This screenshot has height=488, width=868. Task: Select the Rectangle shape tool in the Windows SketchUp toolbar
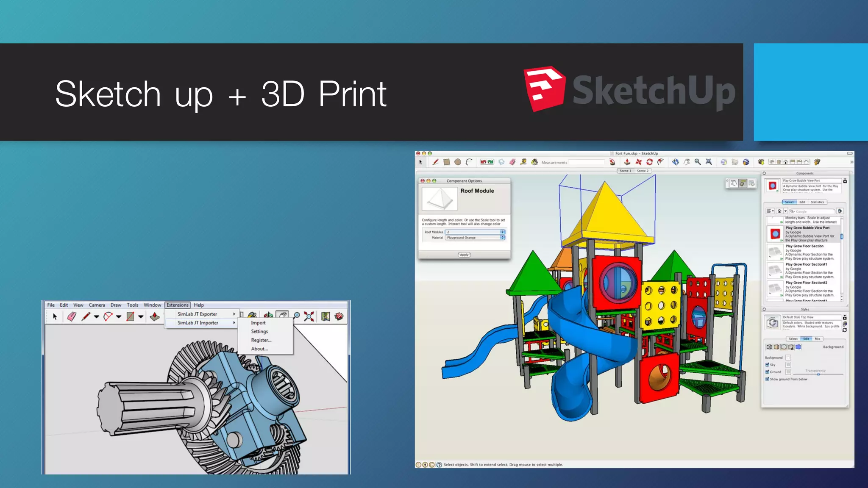coord(130,316)
